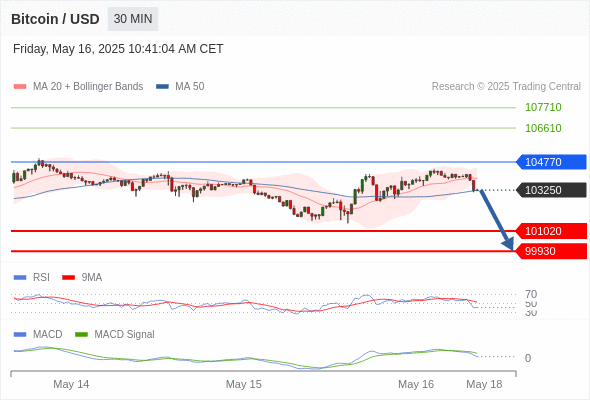
Task: Click the red 101020 support price tag
Action: (551, 231)
